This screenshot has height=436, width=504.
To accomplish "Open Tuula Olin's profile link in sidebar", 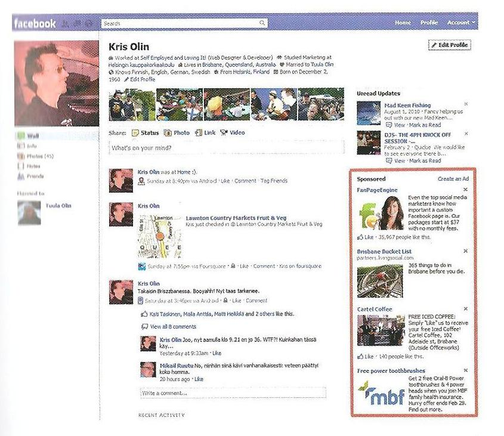I will 58,206.
